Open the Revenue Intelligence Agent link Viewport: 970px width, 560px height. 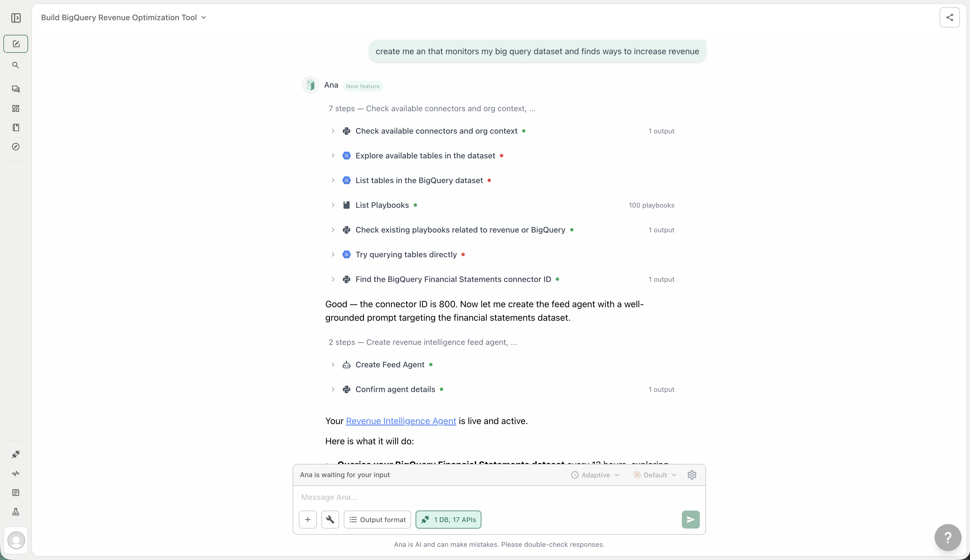coord(401,421)
